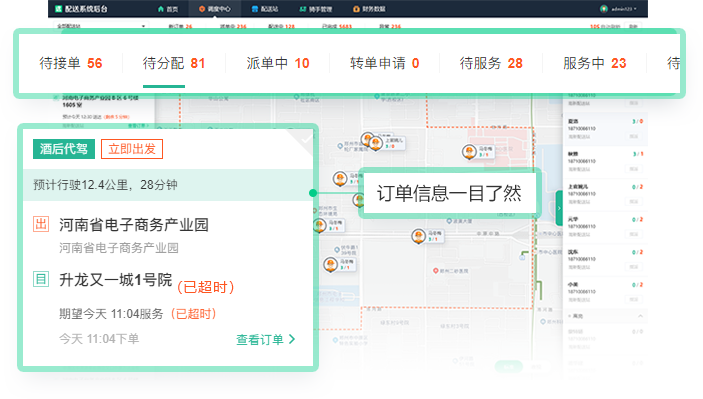Select the 元芳 rider row
Screen dimensions: 703x399
(605, 227)
